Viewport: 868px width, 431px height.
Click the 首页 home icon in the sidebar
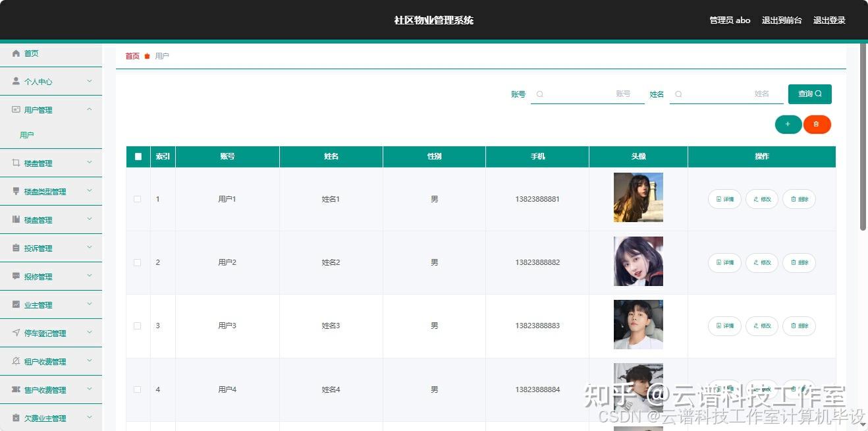pyautogui.click(x=14, y=53)
